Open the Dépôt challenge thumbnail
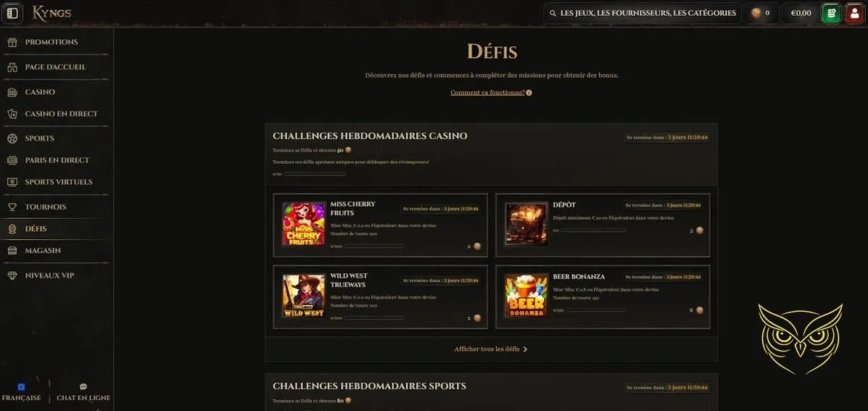 coord(526,224)
